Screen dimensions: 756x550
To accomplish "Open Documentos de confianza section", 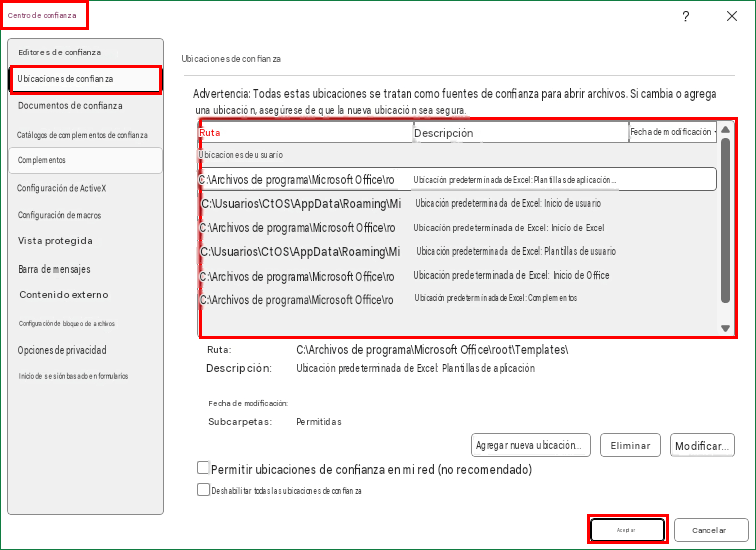I will 70,106.
